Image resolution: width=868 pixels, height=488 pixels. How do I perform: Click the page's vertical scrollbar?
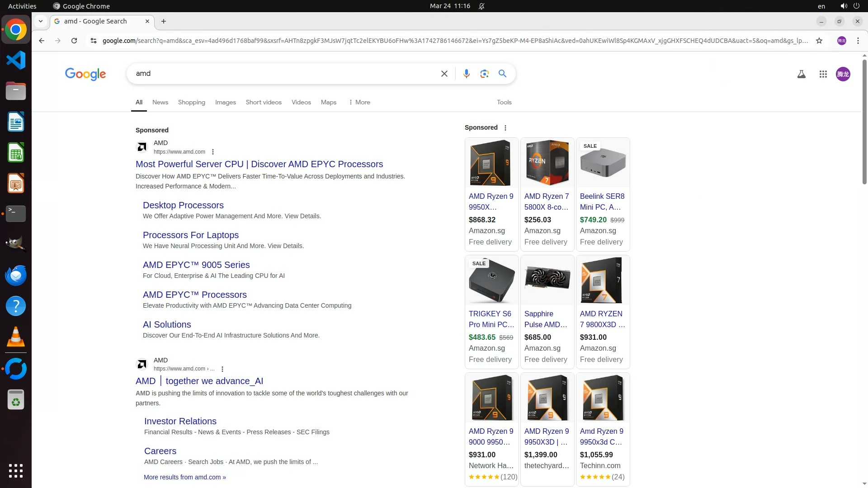tap(864, 122)
